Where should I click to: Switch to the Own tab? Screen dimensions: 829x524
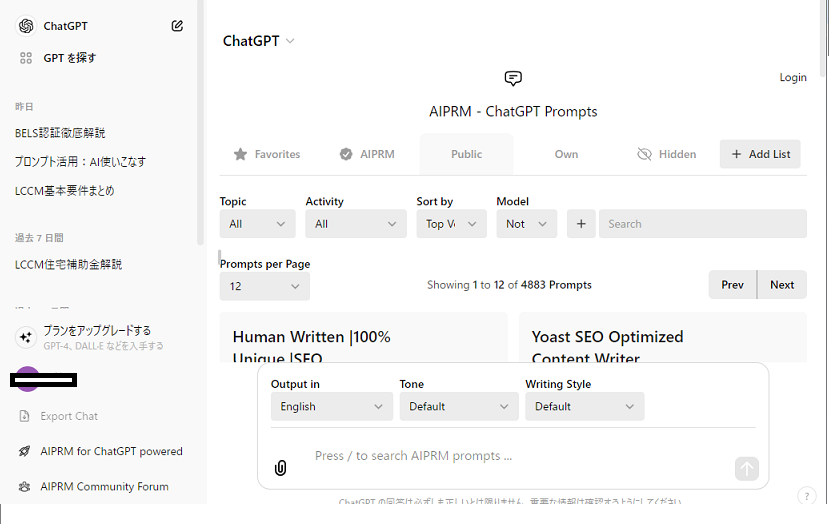566,154
